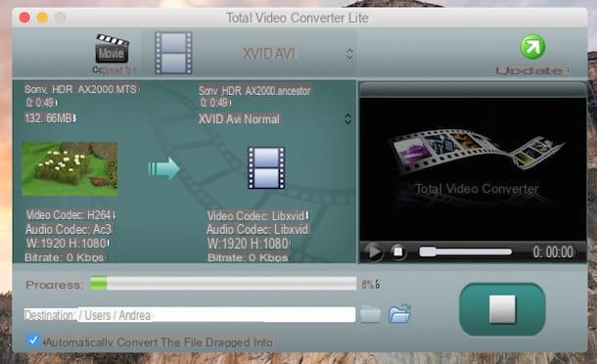The height and width of the screenshot is (364, 597).
Task: Click the green Update arrow icon
Action: tap(532, 47)
